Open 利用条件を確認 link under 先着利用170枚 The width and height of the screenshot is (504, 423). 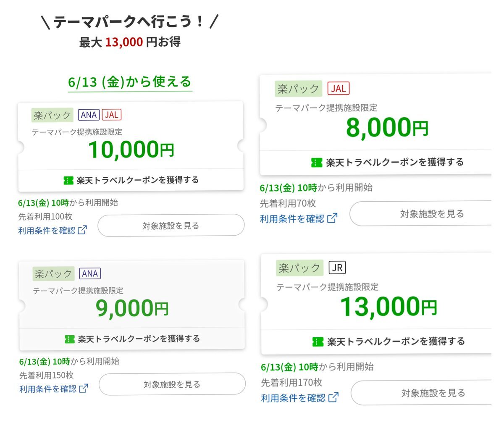293,397
